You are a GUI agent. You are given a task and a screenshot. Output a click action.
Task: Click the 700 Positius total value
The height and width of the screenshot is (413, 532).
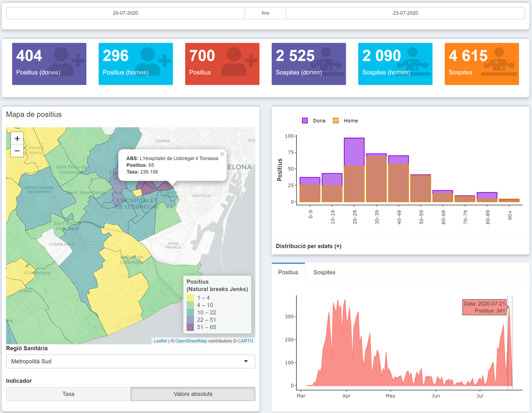(202, 56)
